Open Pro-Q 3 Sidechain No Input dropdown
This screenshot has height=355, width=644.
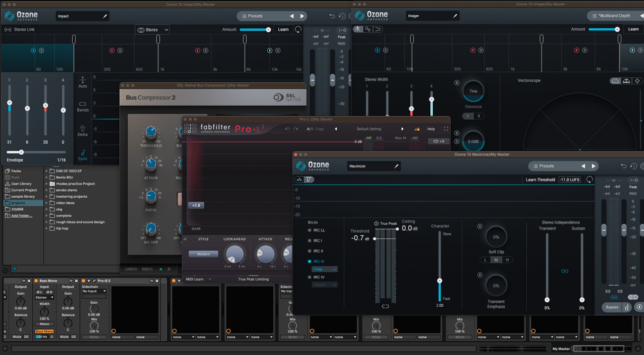click(94, 291)
